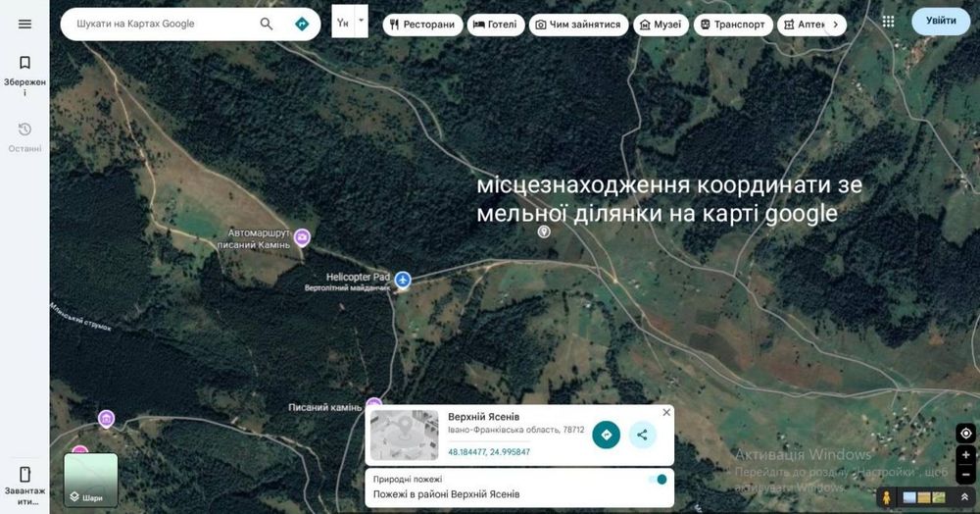Click the gray dropped location pin
This screenshot has height=514, width=980.
tap(544, 232)
